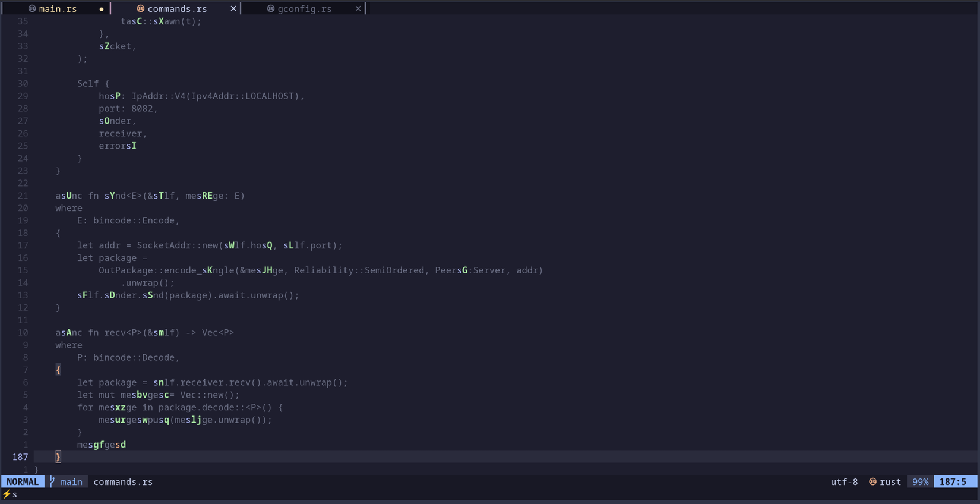This screenshot has height=504, width=980.
Task: Click the jump label 'O' in 'sOnder'
Action: point(107,121)
